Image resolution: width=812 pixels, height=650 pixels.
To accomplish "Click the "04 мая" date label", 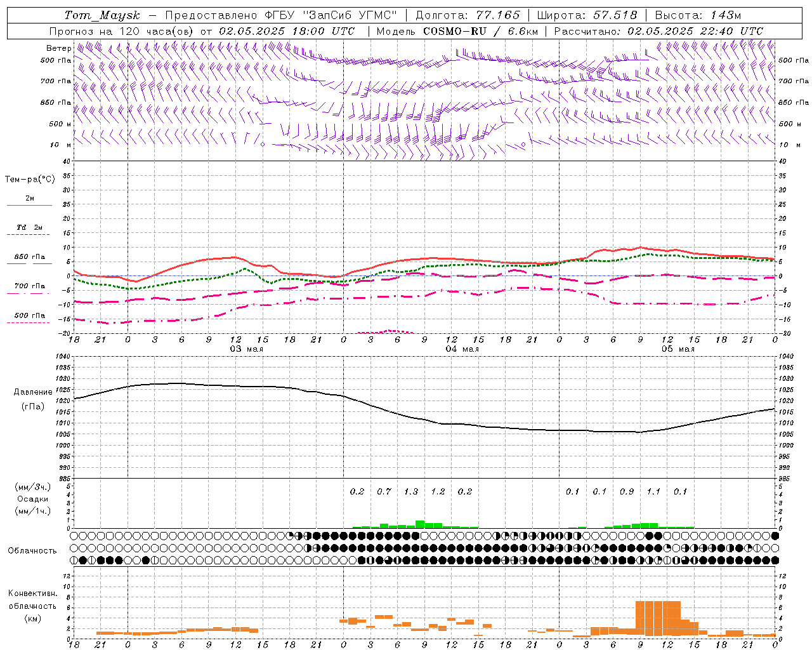I will [462, 349].
